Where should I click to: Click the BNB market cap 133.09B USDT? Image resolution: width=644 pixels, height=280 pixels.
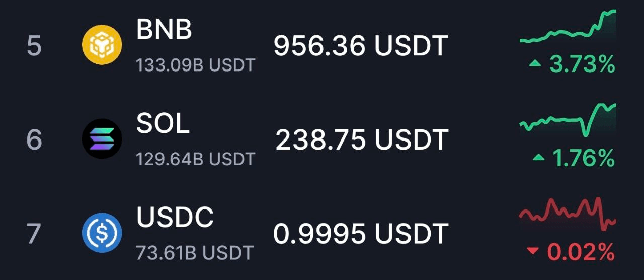pyautogui.click(x=195, y=65)
